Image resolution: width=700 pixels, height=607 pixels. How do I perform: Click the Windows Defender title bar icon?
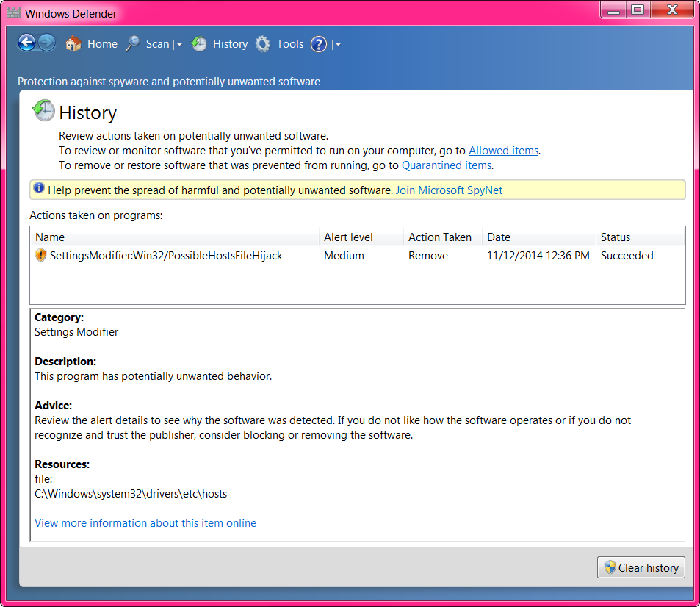[x=13, y=12]
